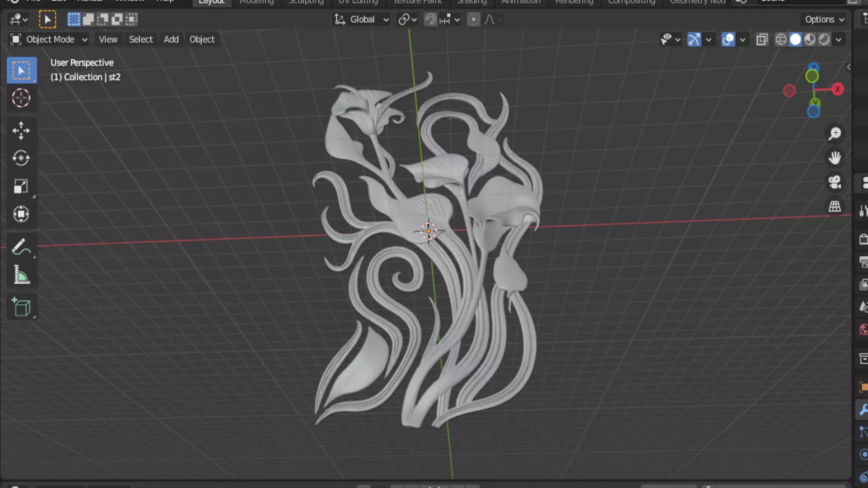Open the Select menu
This screenshot has width=868, height=488.
[141, 39]
